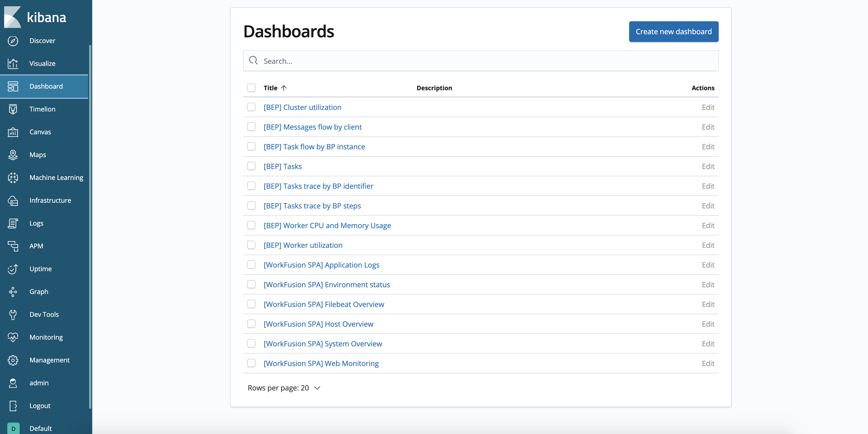
Task: Open Machine Learning section
Action: 56,178
